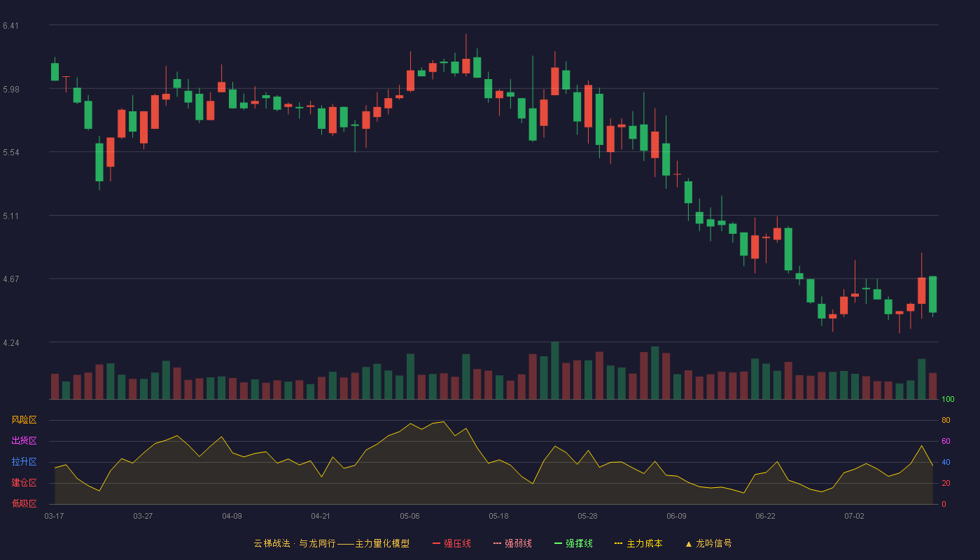Image resolution: width=980 pixels, height=560 pixels.
Task: Select the 低吸区 zone label
Action: [x=24, y=503]
